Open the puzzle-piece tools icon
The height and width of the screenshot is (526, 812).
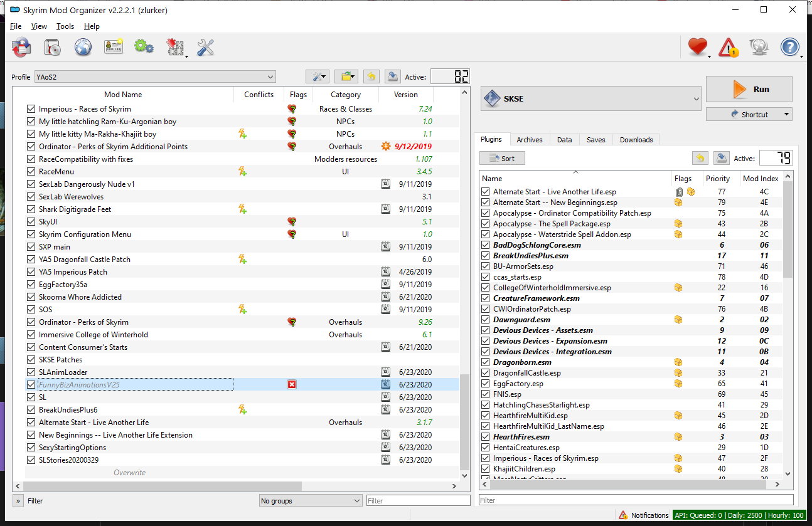coord(175,47)
